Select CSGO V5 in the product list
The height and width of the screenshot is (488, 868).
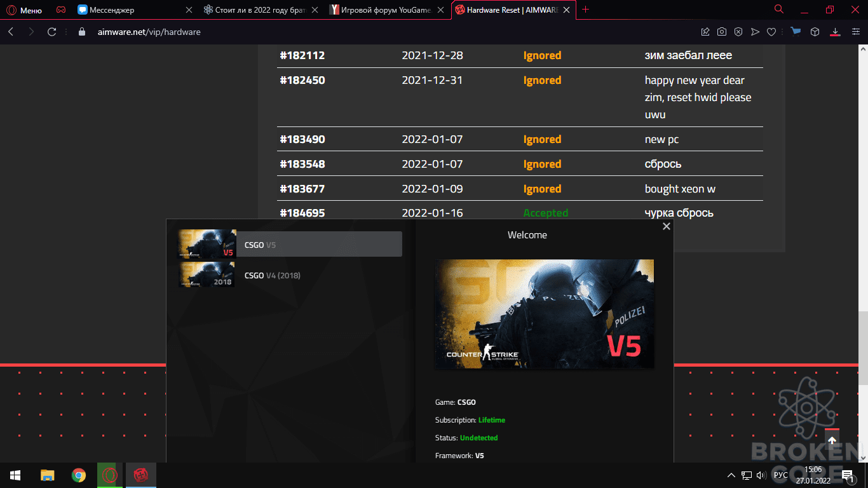(x=290, y=244)
